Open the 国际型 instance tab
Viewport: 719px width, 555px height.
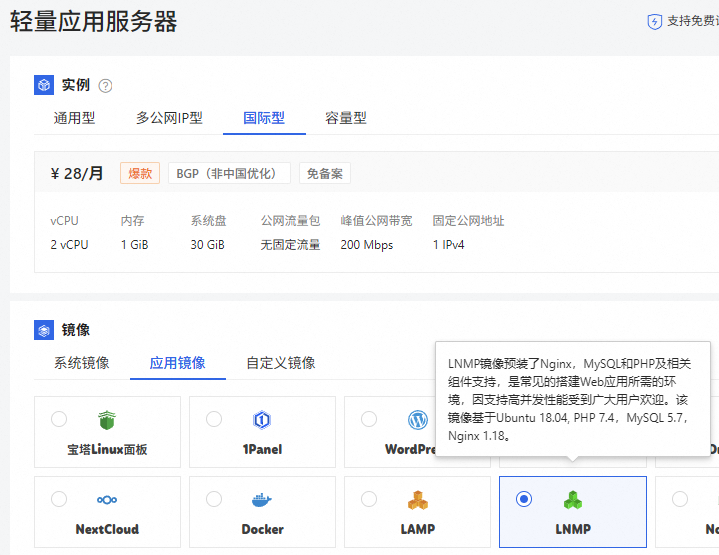pyautogui.click(x=264, y=118)
